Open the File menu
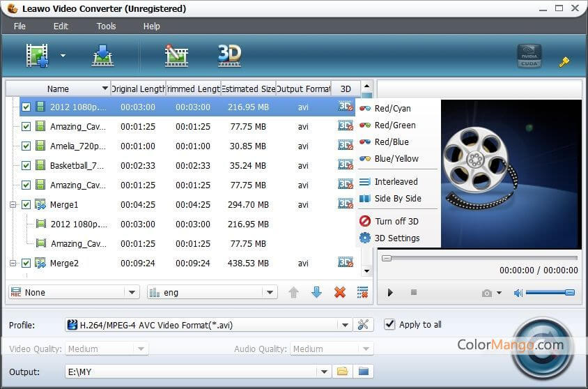This screenshot has height=389, width=588. pos(20,26)
